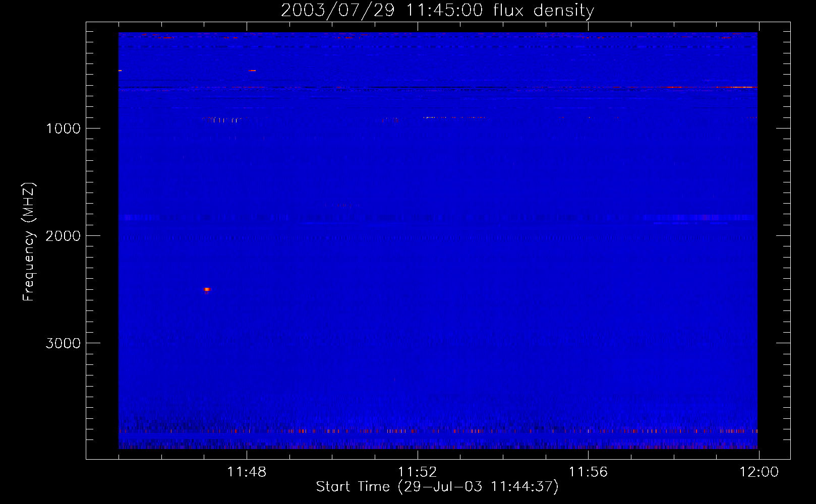Screen dimensions: 816x504
Task: Click the bright red burst spot near 2500 MHz
Action: tap(207, 289)
